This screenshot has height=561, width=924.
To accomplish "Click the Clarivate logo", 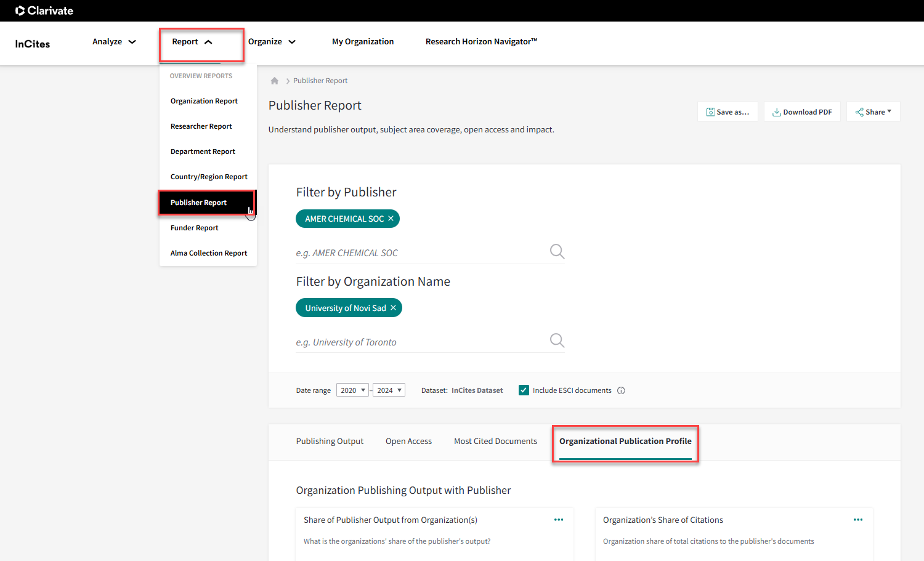I will (x=44, y=10).
